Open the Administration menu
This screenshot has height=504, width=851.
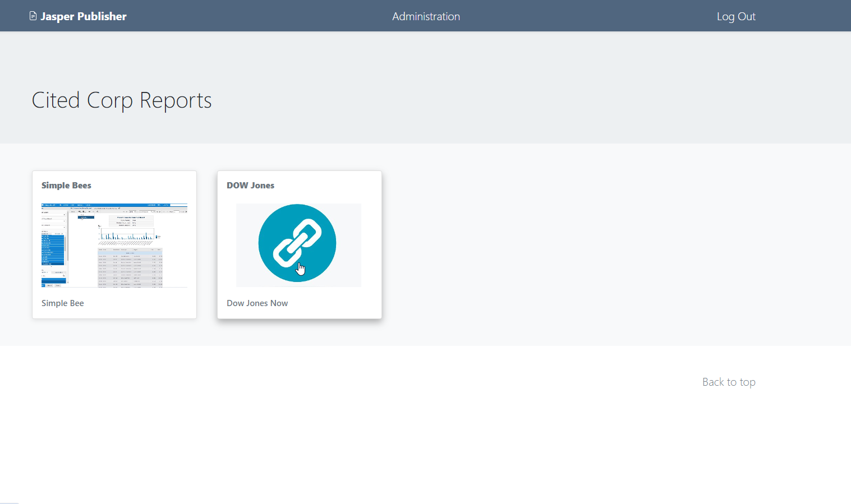tap(426, 16)
